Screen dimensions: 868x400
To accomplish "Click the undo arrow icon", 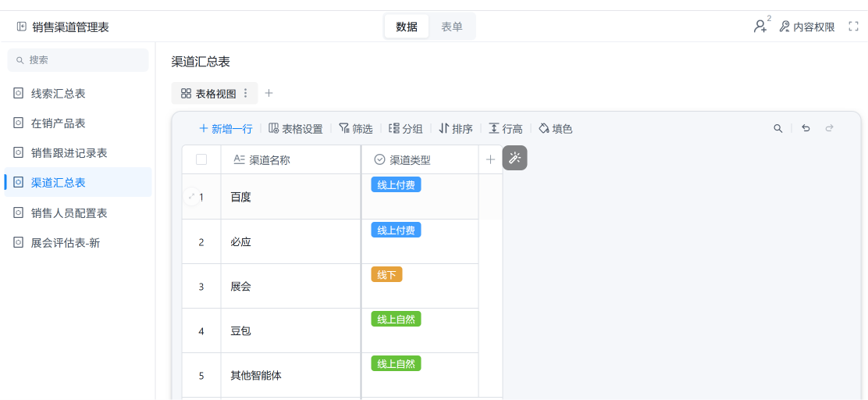I will pos(806,129).
